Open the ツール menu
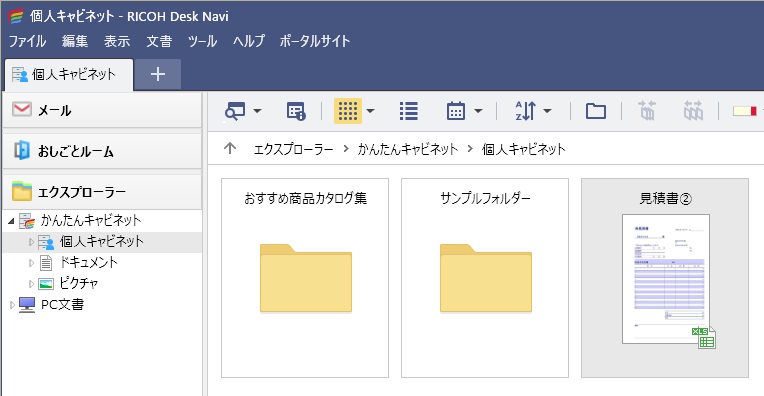Viewport: 764px width, 396px height. 202,41
